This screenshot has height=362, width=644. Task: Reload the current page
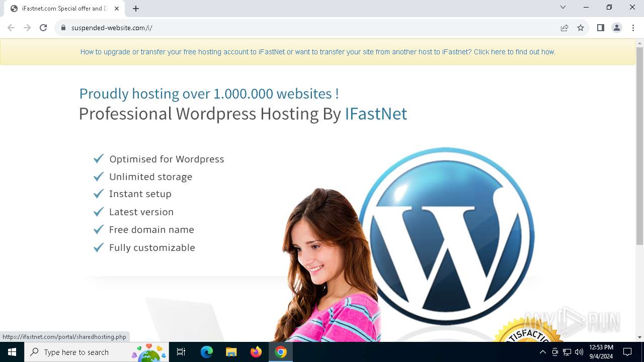[43, 28]
